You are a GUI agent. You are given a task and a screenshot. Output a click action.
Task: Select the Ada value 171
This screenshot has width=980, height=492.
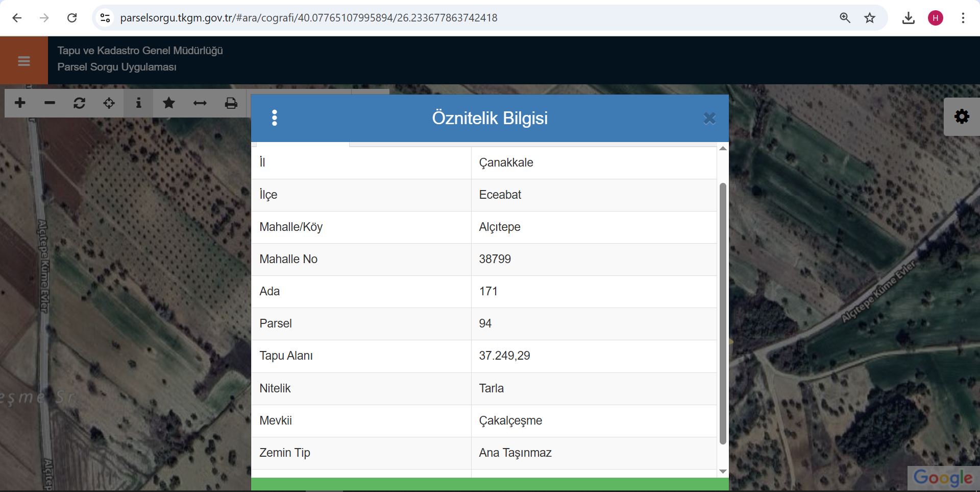[594, 291]
